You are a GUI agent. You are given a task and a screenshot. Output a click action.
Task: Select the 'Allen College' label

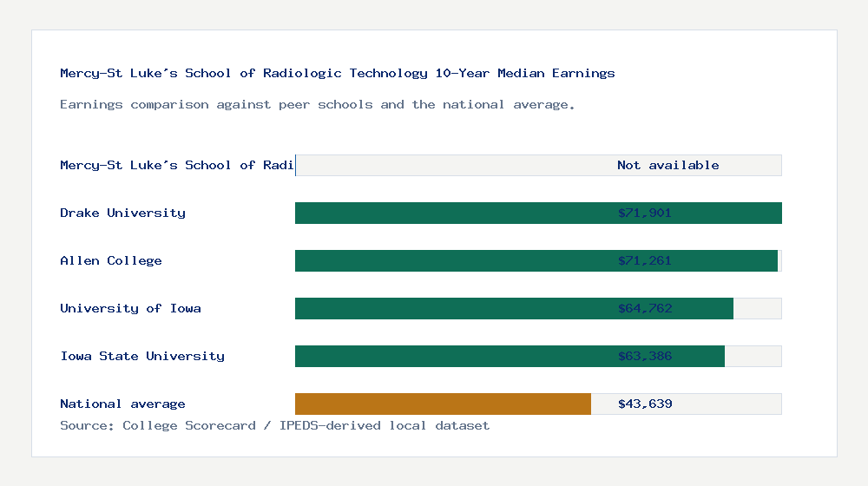[x=111, y=260]
